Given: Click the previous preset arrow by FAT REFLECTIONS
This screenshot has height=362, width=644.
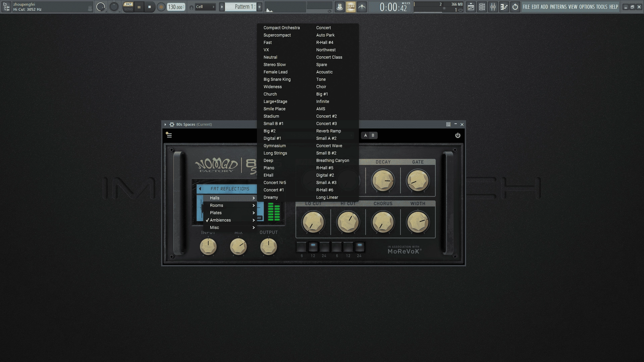Looking at the screenshot, I should 200,189.
